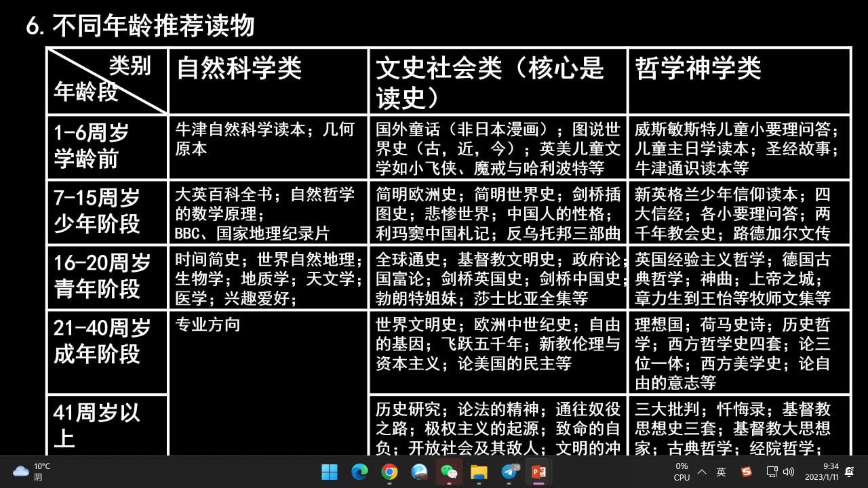Open Google Chrome from the taskbar
Image resolution: width=868 pixels, height=488 pixels.
(x=389, y=472)
